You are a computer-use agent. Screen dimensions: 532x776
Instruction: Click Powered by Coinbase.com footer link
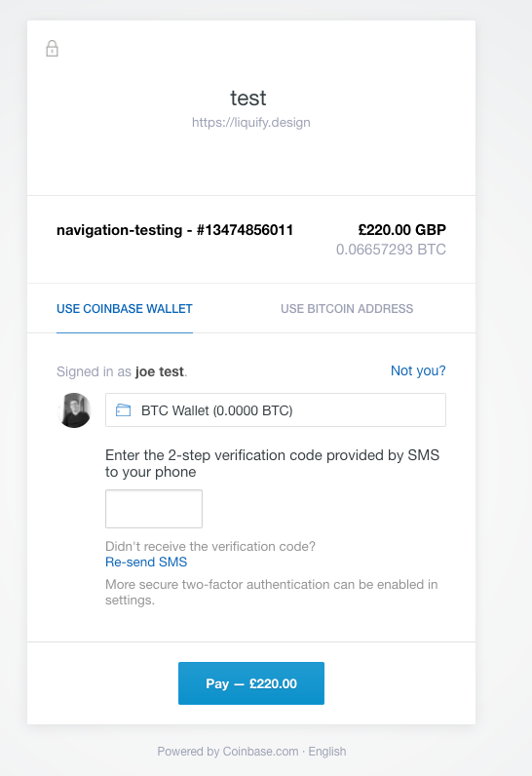(x=228, y=752)
